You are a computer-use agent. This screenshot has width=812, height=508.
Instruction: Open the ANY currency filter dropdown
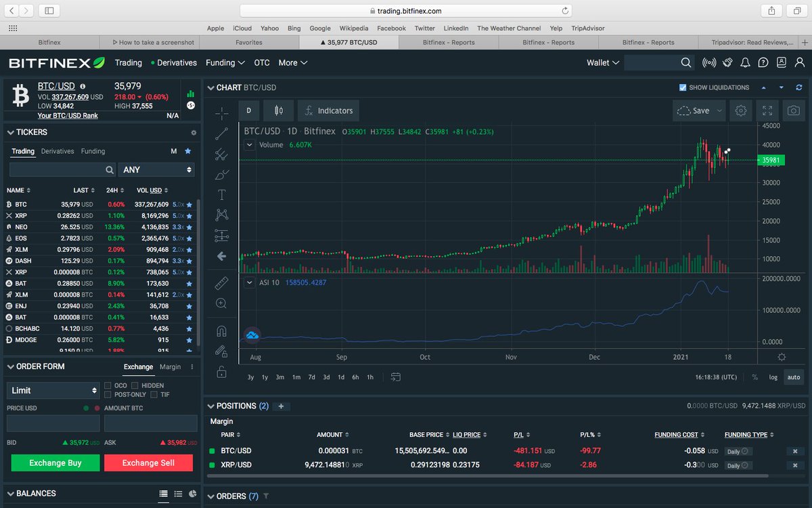click(x=156, y=169)
